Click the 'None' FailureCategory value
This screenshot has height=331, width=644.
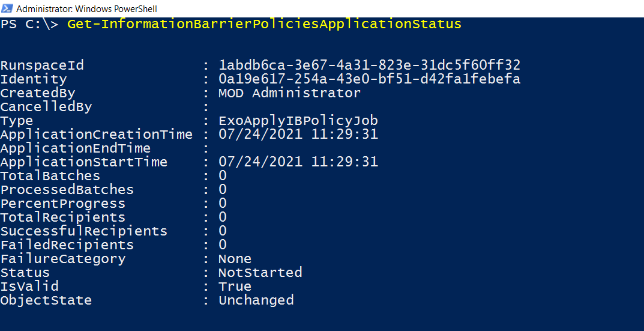click(x=235, y=259)
